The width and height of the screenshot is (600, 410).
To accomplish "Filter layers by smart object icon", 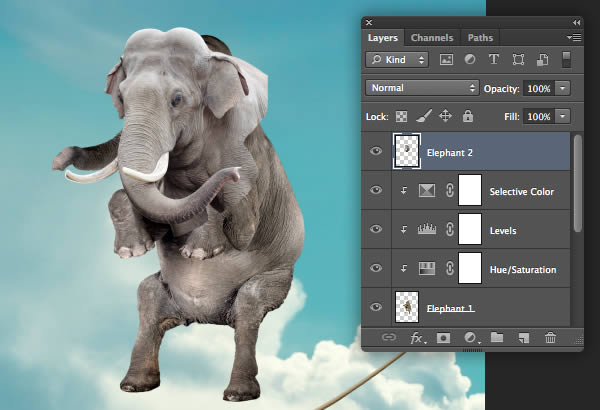I will point(543,60).
